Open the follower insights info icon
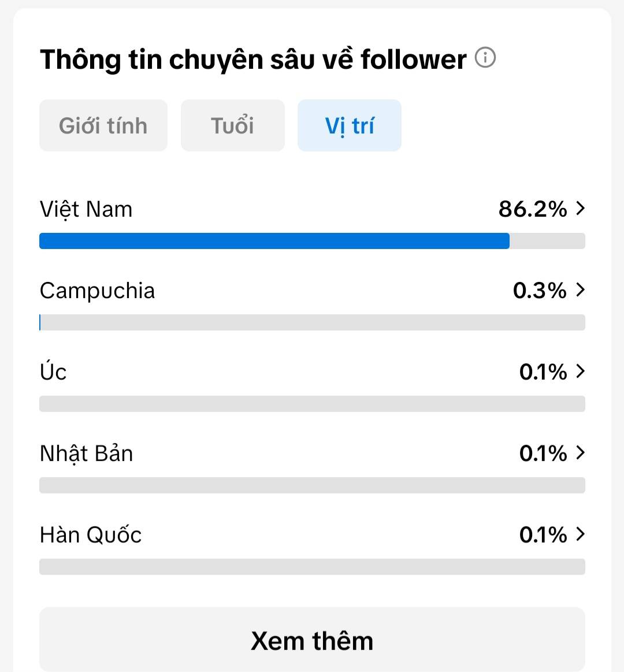Screen dimensions: 624x672 [x=485, y=57]
